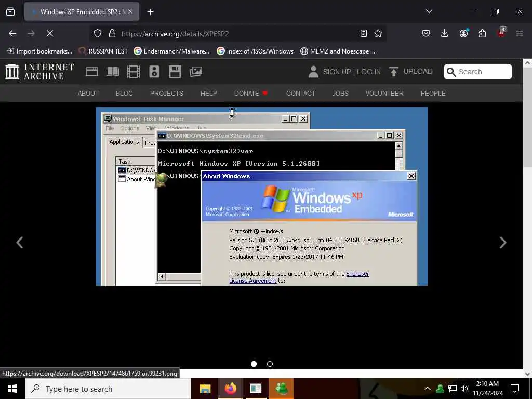Toggle reader view icon
This screenshot has height=399, width=532.
[363, 33]
